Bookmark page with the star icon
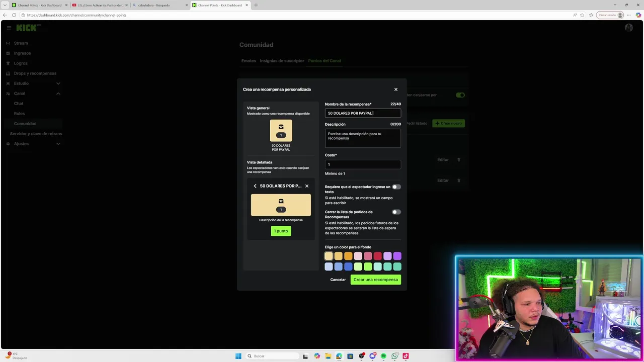The image size is (644, 362). pyautogui.click(x=582, y=15)
